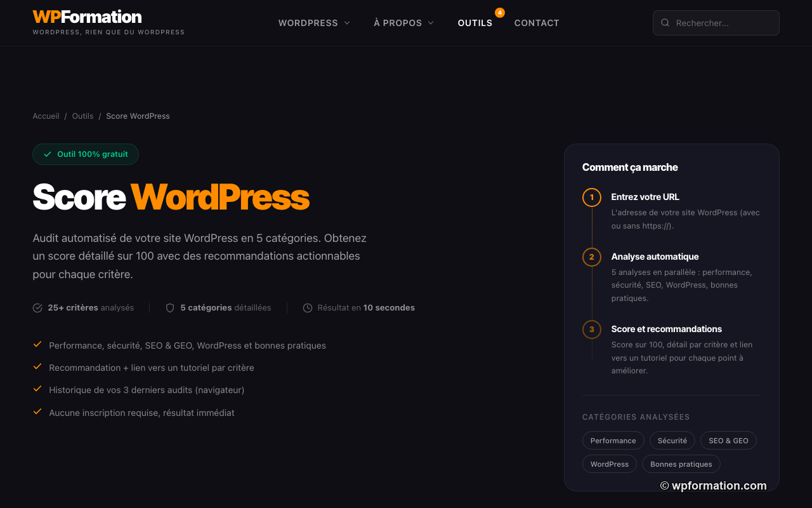Click the Aucune inscription requise text
Image resolution: width=812 pixels, height=508 pixels.
pyautogui.click(x=141, y=413)
